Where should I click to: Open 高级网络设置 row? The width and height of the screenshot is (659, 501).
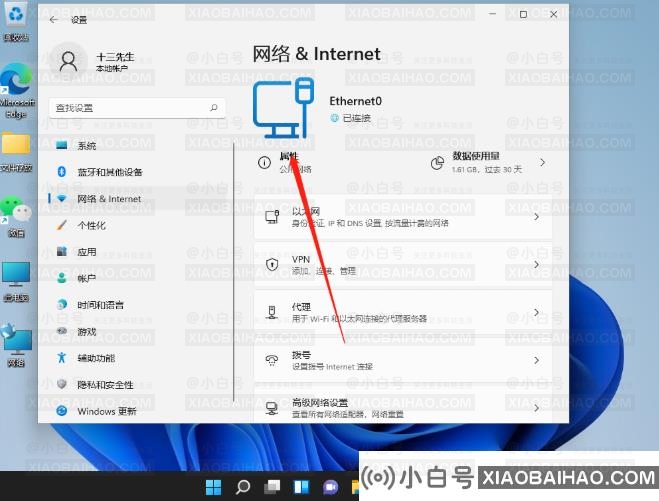pos(403,405)
